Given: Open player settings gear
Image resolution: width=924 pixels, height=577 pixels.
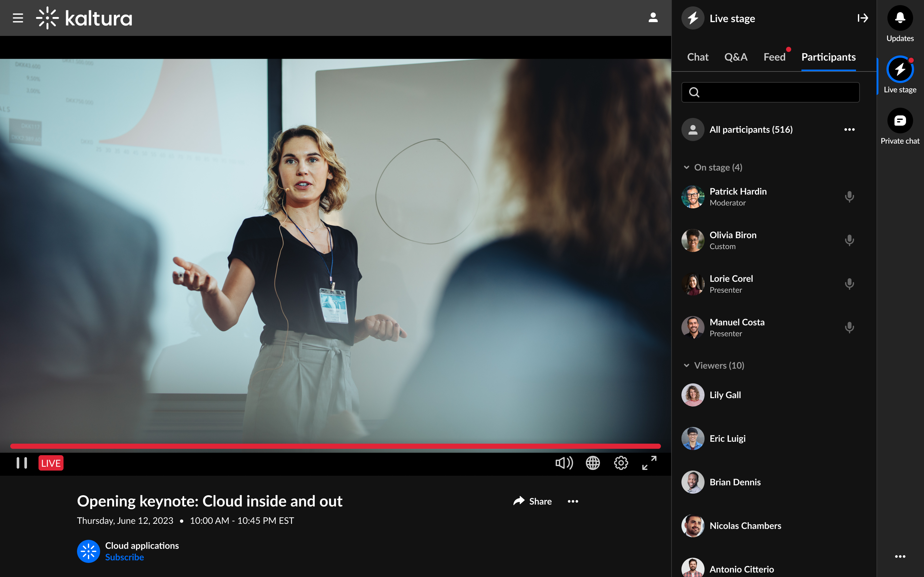Looking at the screenshot, I should click(621, 463).
